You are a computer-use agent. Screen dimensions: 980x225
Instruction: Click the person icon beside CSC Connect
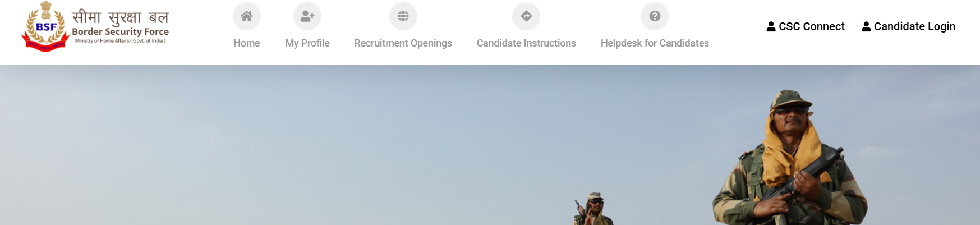(771, 26)
